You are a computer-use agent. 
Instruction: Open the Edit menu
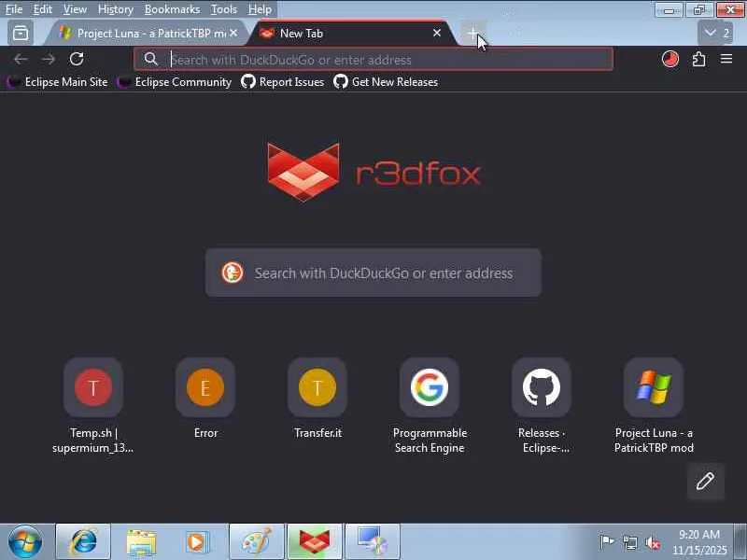coord(42,9)
